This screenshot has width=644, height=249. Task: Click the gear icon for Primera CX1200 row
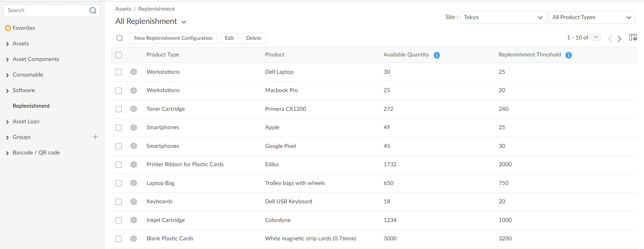click(133, 109)
